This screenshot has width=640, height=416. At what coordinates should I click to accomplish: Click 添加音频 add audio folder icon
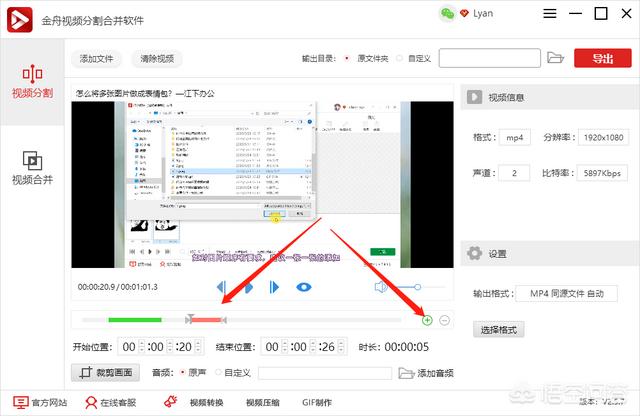pos(407,373)
